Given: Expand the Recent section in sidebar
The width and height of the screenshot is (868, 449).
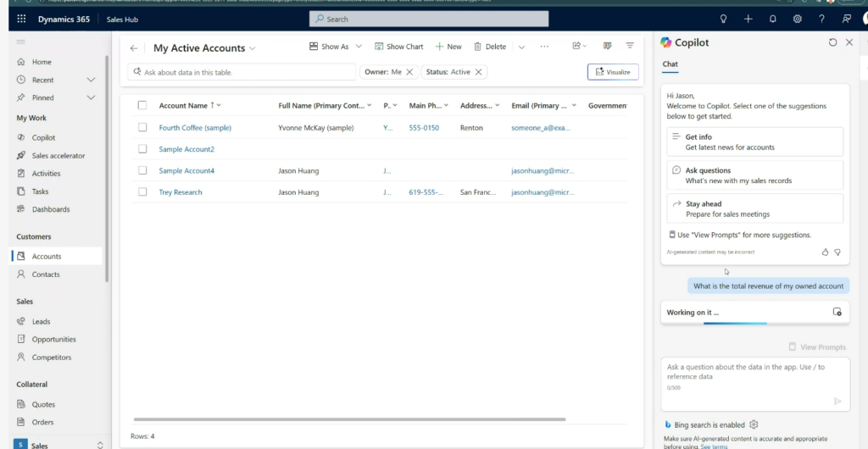Looking at the screenshot, I should tap(92, 80).
